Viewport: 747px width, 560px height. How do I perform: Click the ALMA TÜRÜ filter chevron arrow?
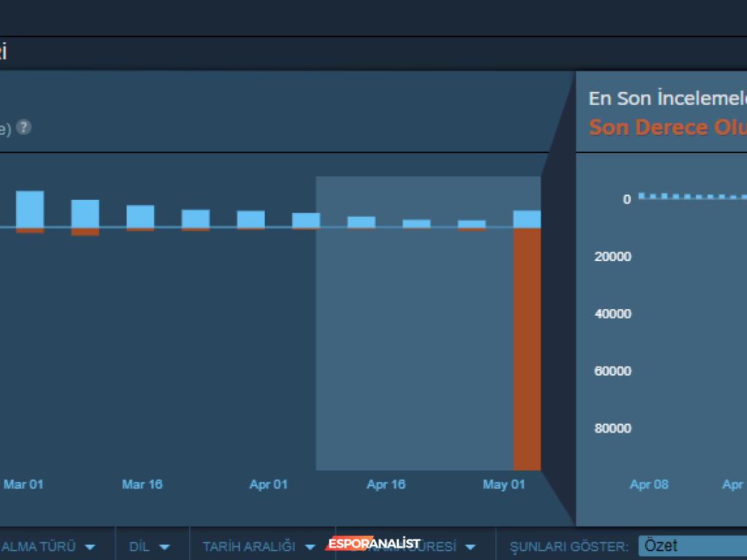point(91,545)
